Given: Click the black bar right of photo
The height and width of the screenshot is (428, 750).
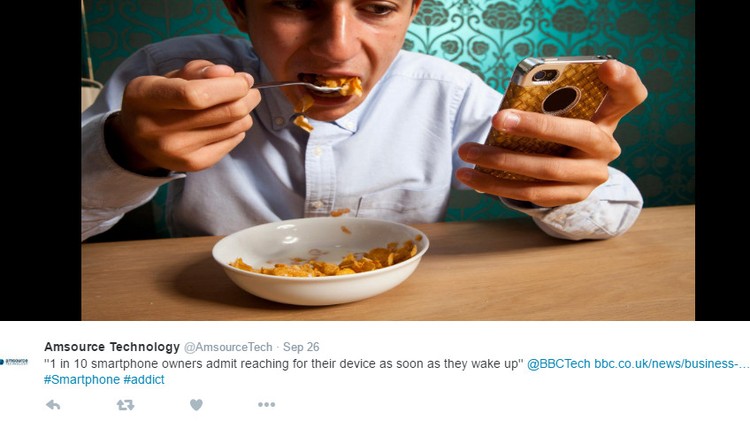Looking at the screenshot, I should pos(722,160).
